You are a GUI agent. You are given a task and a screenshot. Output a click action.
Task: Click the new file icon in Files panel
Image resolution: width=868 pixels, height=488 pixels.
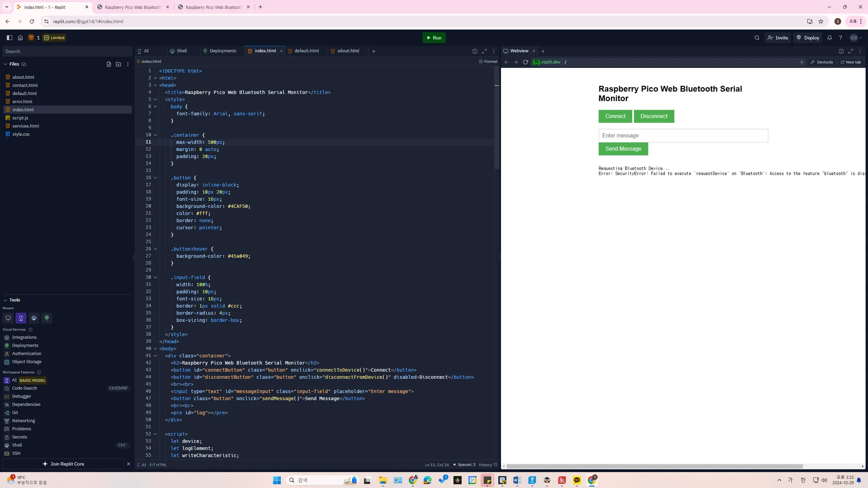[109, 64]
